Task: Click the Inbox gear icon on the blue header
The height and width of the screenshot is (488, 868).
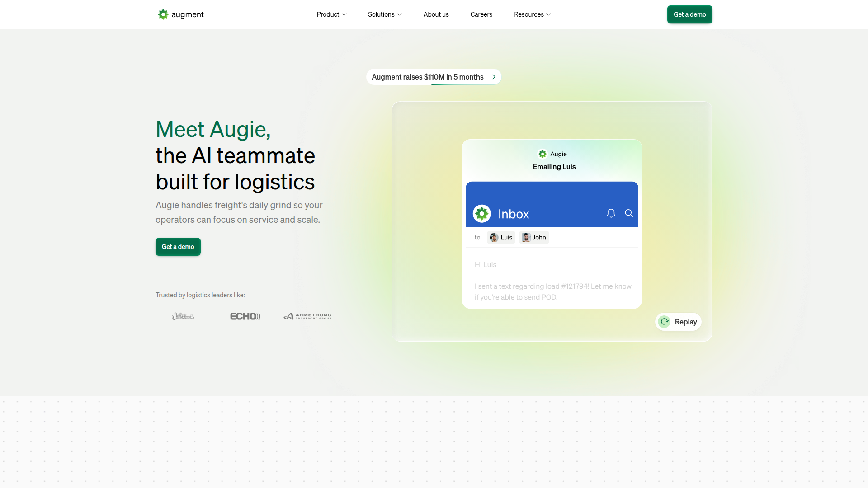Action: (482, 213)
